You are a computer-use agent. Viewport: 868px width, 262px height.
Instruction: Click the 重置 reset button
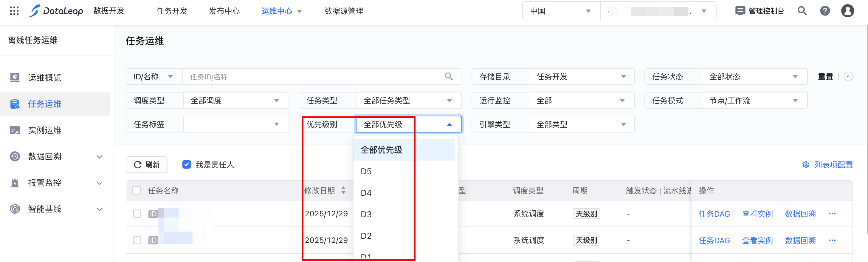(825, 77)
